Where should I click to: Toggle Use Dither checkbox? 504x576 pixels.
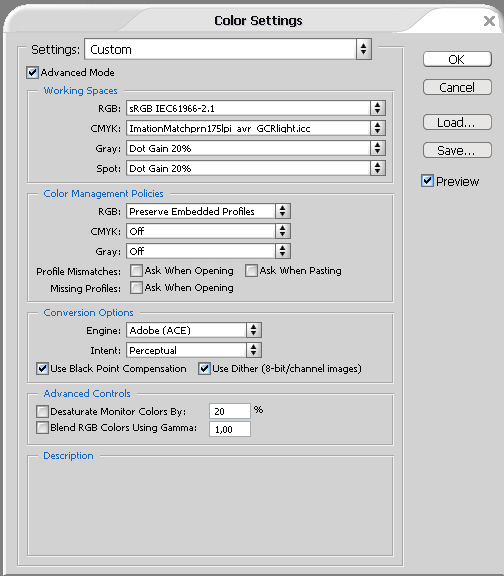point(204,368)
